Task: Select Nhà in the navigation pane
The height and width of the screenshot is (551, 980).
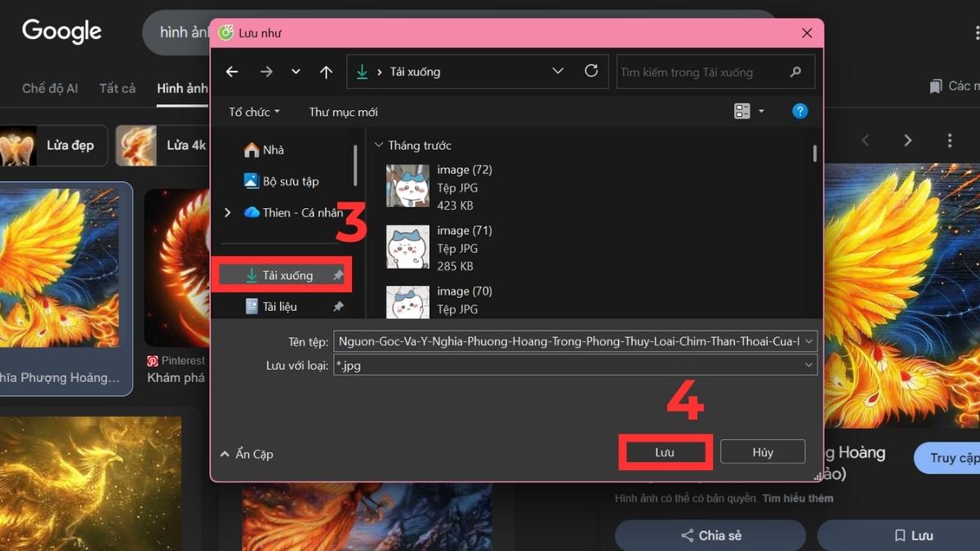Action: [x=264, y=150]
